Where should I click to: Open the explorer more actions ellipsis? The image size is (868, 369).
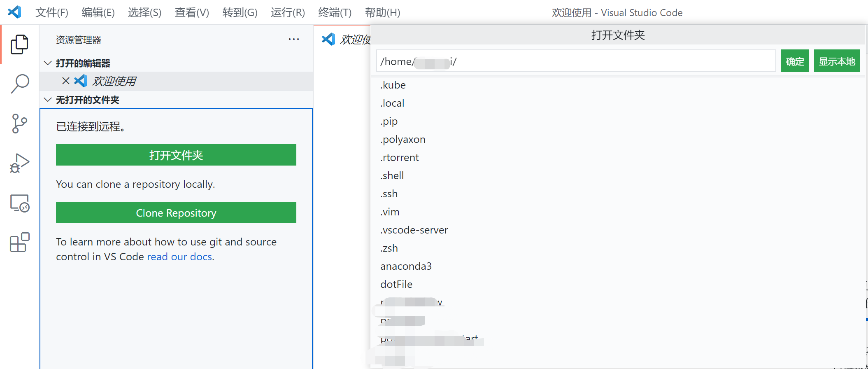294,39
